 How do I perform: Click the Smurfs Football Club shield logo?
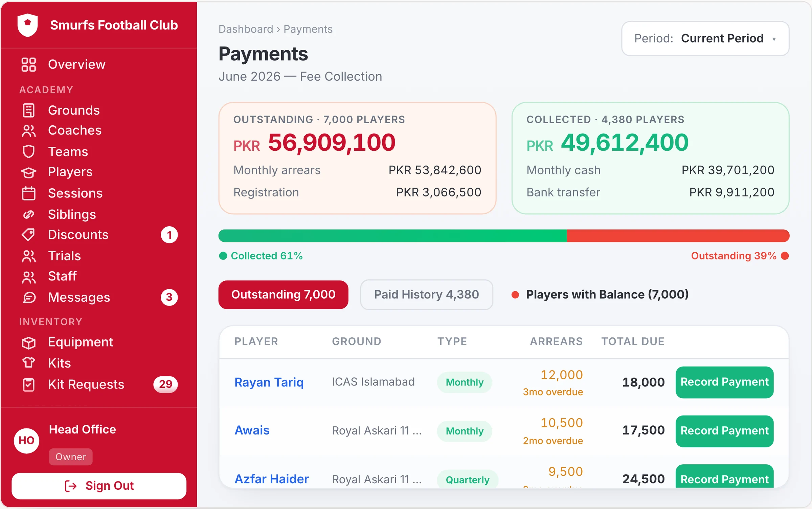[27, 25]
